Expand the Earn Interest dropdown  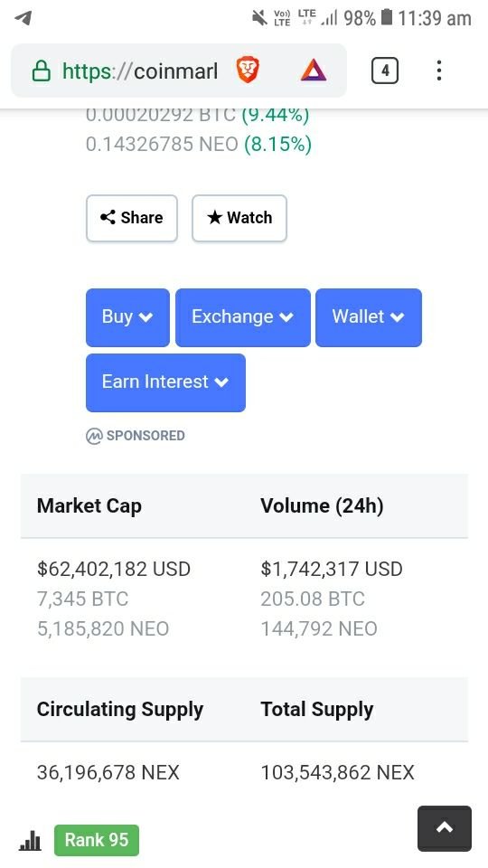(165, 382)
